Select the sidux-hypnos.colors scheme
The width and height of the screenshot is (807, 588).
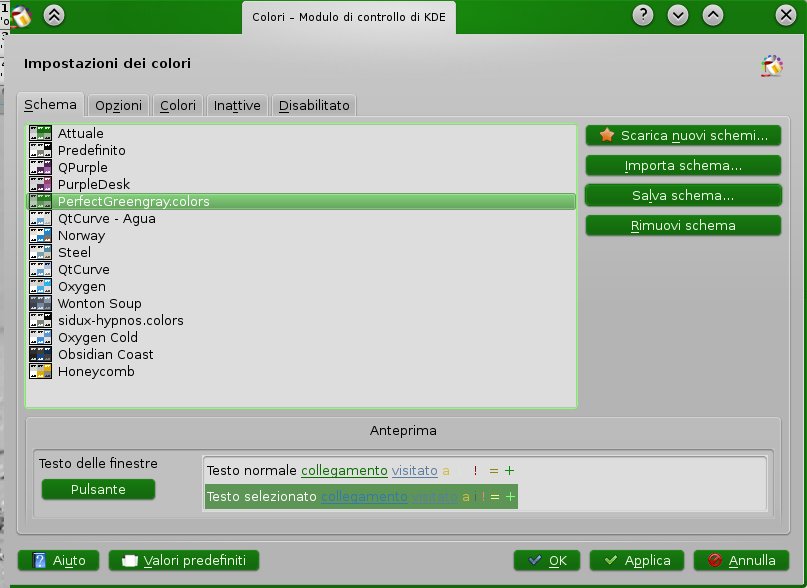(x=302, y=320)
